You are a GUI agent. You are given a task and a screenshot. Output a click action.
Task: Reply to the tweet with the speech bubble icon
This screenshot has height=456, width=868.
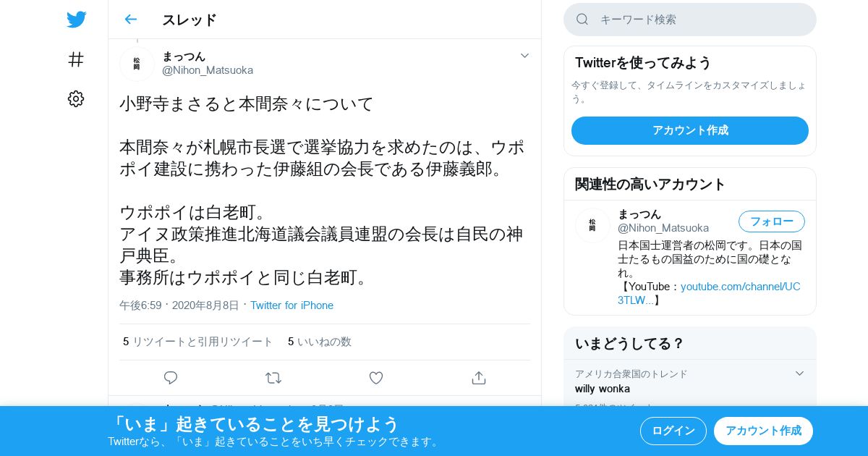(171, 378)
